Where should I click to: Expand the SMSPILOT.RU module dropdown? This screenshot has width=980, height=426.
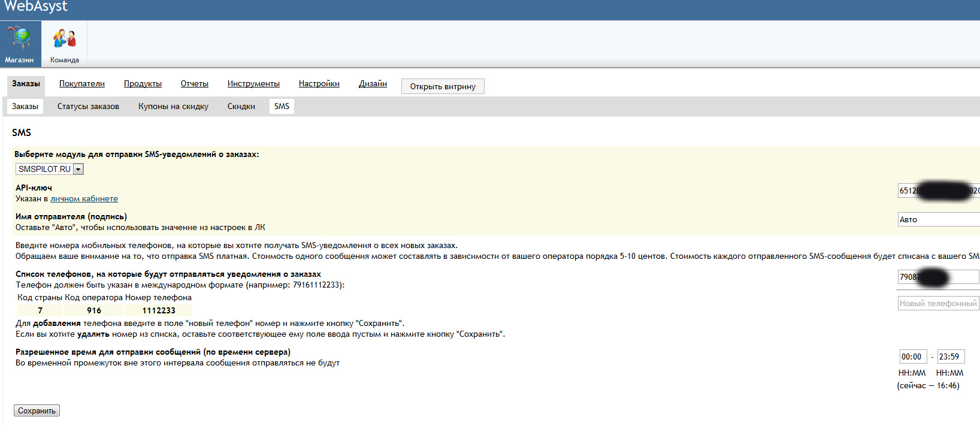(50, 169)
